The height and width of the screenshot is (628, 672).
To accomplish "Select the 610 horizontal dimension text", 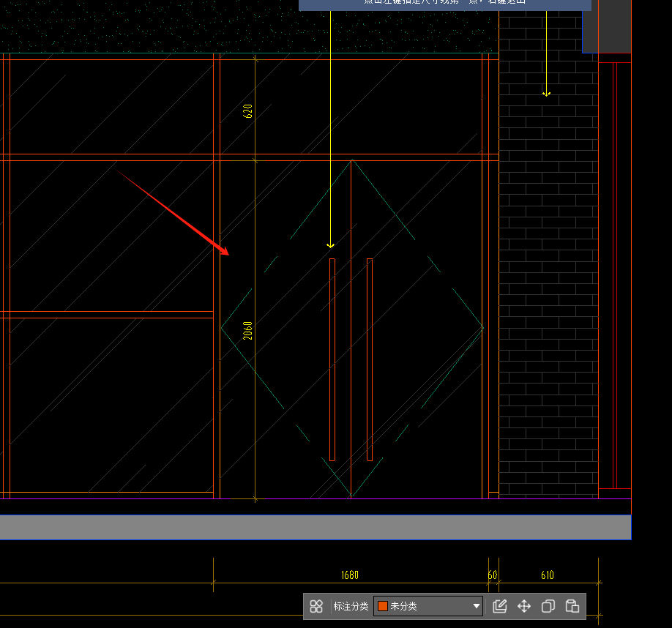I will click(x=548, y=575).
